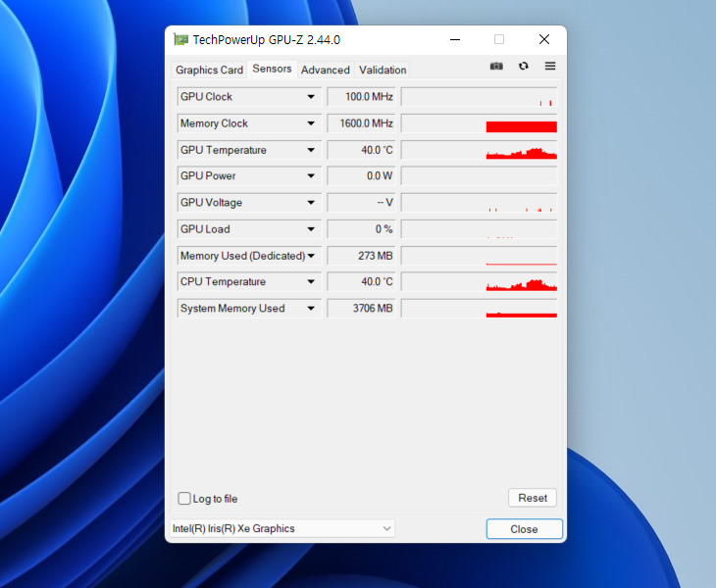Click the 0 % GPU Load value
This screenshot has width=716, height=588.
[361, 229]
